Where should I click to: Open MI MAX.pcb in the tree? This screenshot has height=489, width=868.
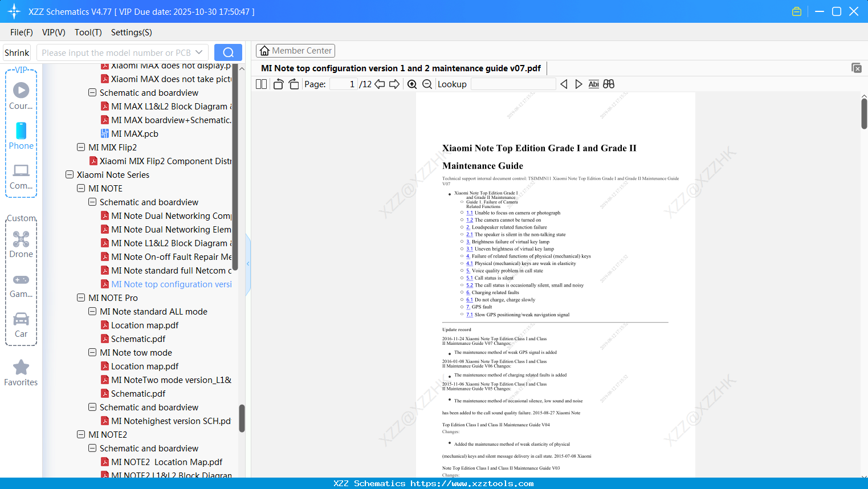135,133
